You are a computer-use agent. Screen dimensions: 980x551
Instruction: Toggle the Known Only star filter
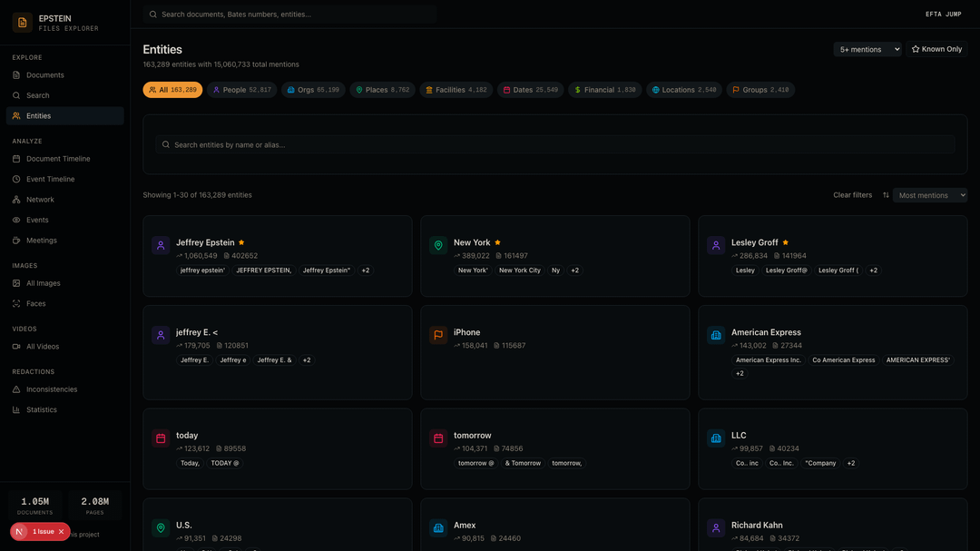point(936,49)
